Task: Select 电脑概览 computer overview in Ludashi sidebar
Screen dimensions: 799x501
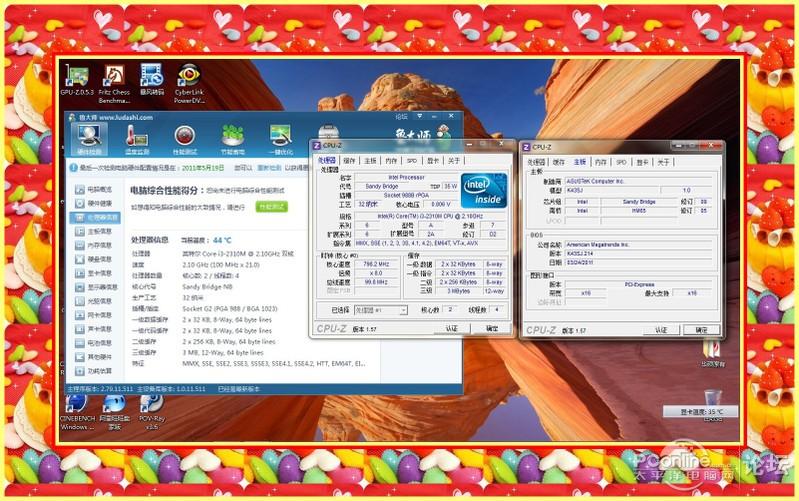Action: (x=94, y=190)
